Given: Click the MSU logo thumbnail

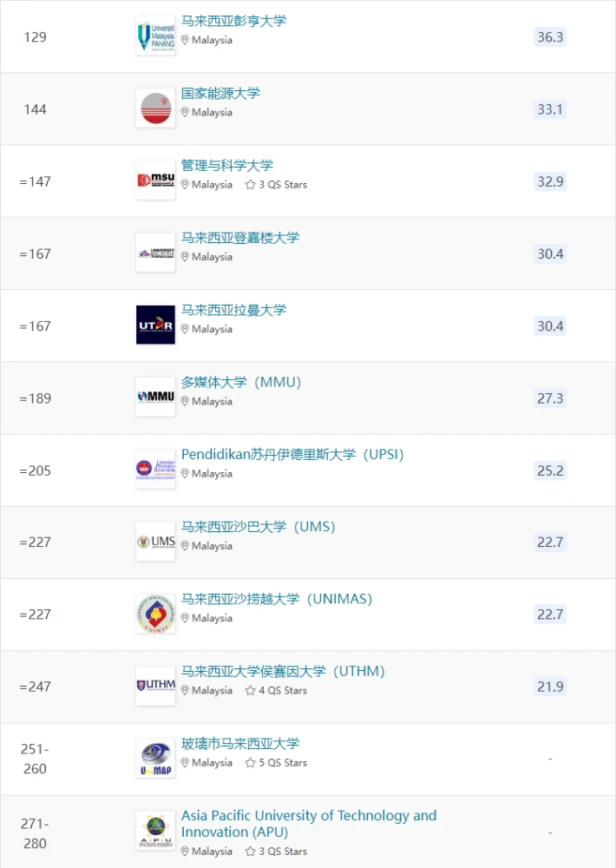Looking at the screenshot, I should (x=155, y=181).
